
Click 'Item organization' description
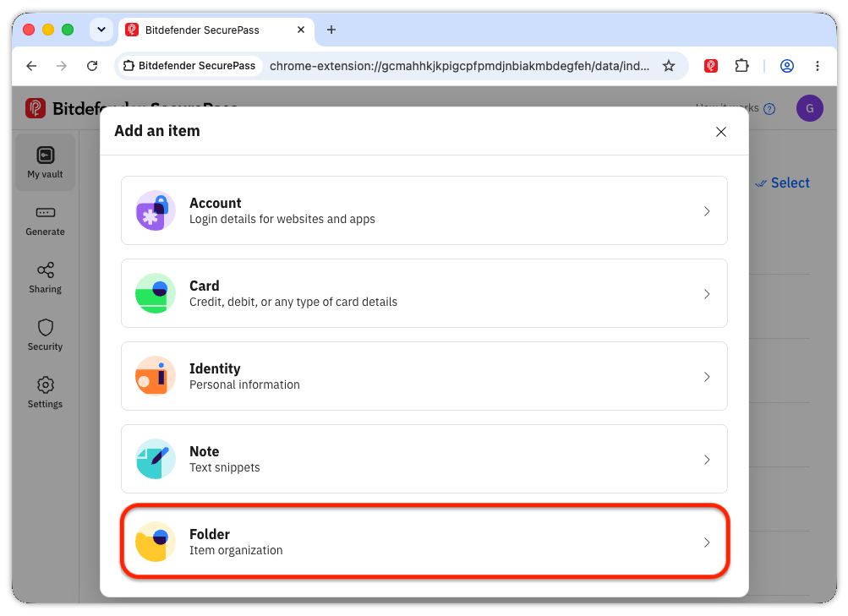(x=236, y=550)
